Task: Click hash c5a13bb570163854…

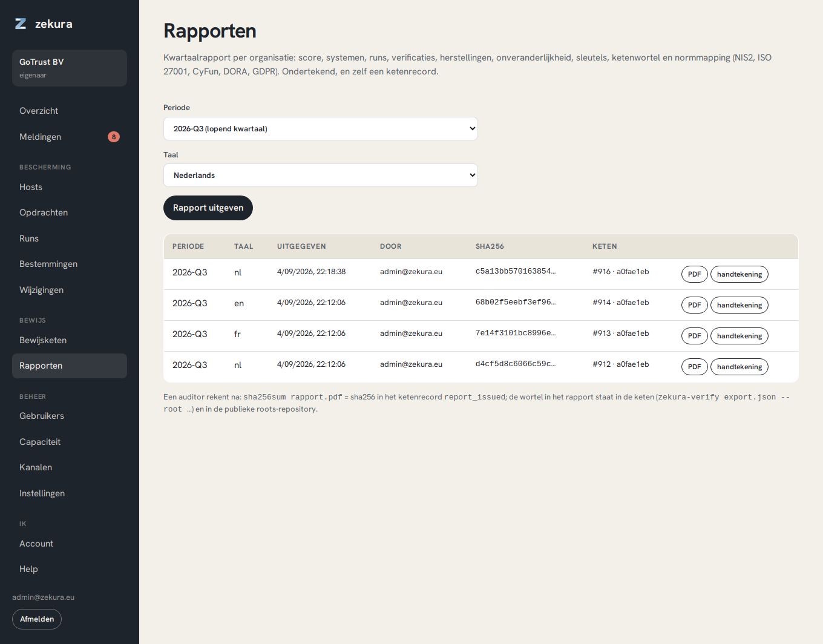Action: click(x=516, y=271)
